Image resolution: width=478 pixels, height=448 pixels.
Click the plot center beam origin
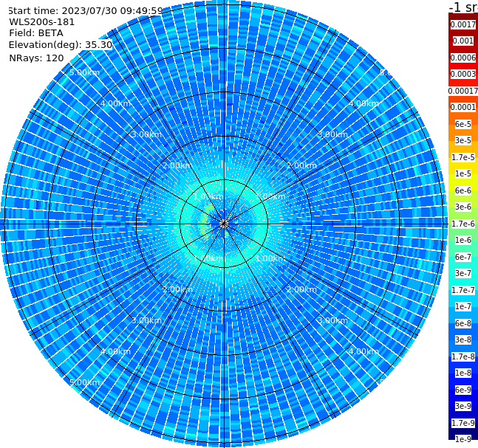(x=224, y=224)
